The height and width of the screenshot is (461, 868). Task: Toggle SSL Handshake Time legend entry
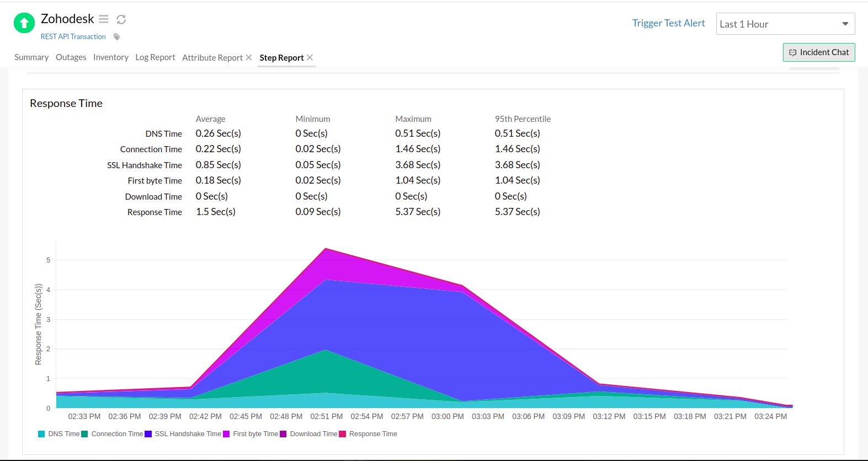[x=183, y=434]
